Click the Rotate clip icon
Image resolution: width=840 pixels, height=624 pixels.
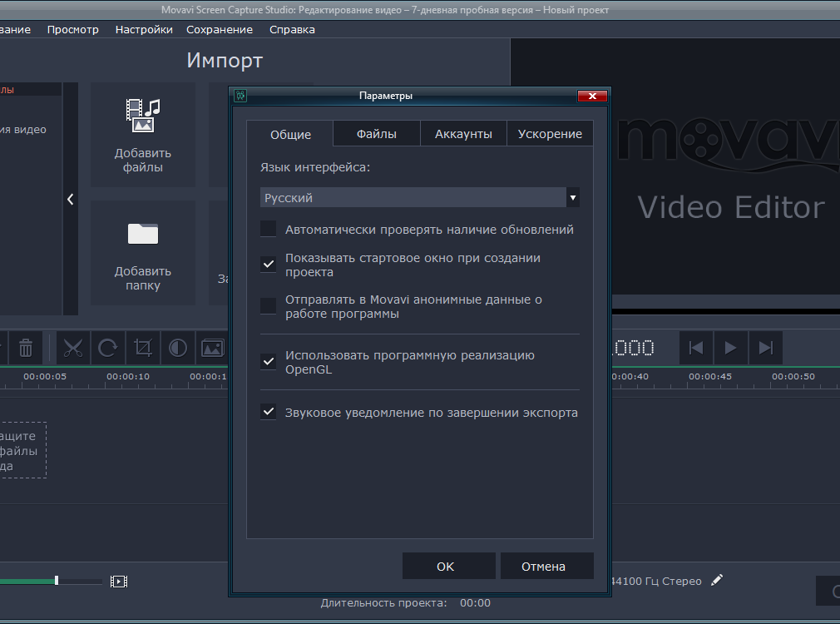[x=107, y=348]
